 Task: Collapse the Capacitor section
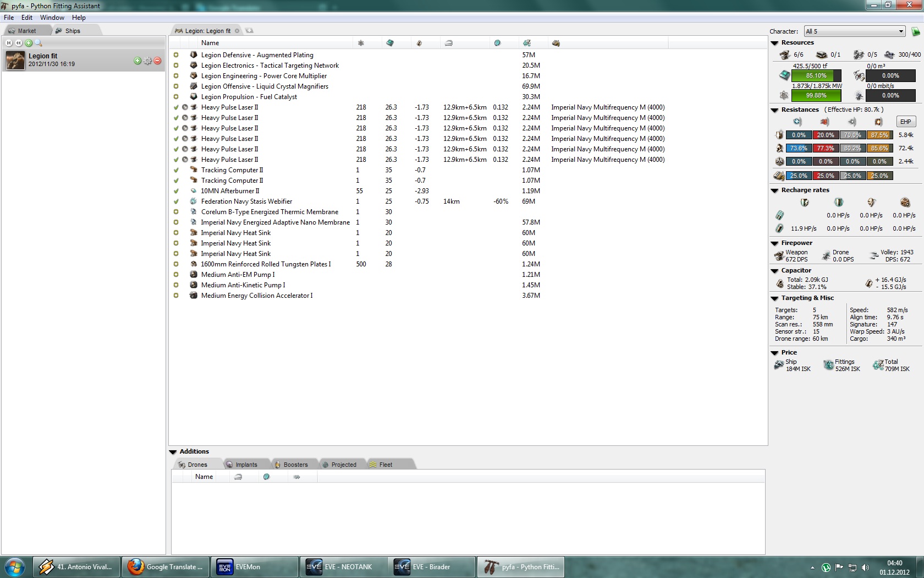(x=774, y=271)
